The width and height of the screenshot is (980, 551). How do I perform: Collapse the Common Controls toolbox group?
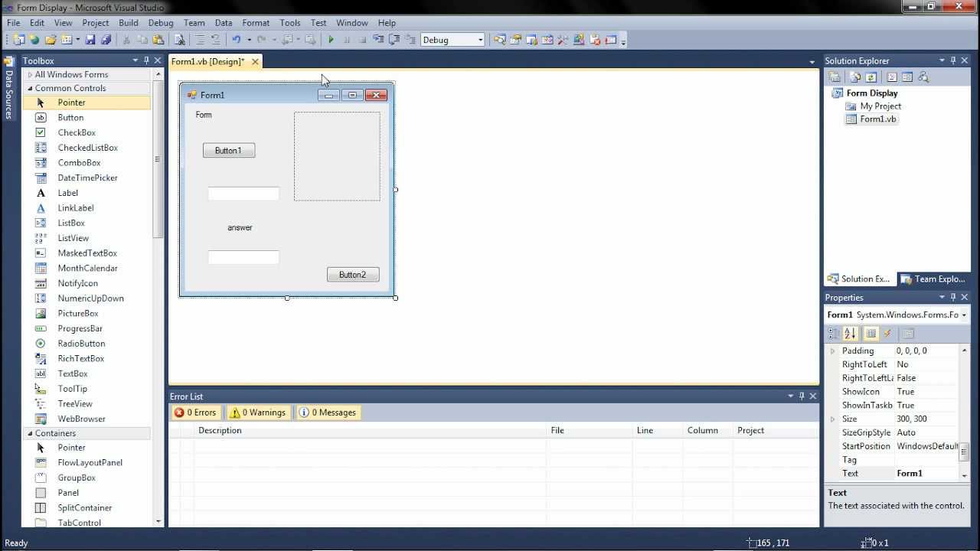coord(30,89)
